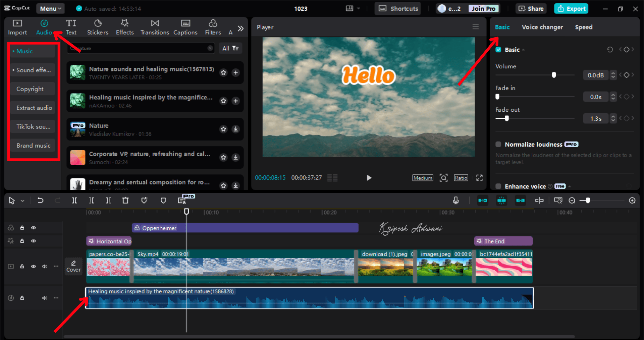
Task: Click the timeline zoom out icon
Action: pos(572,201)
